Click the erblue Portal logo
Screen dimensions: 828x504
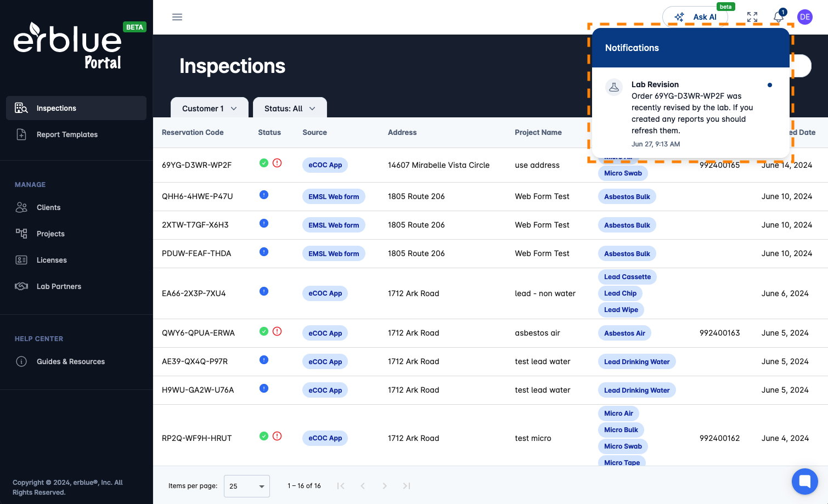coord(67,46)
